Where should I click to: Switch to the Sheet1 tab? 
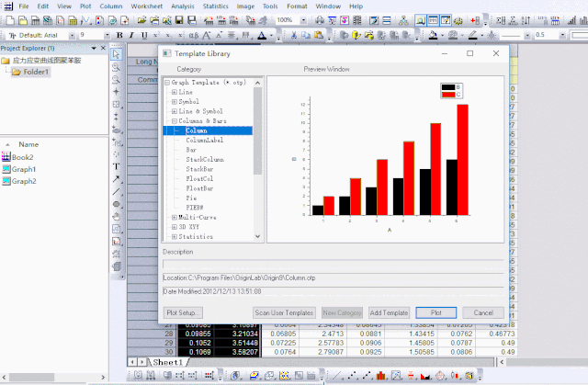(x=167, y=363)
